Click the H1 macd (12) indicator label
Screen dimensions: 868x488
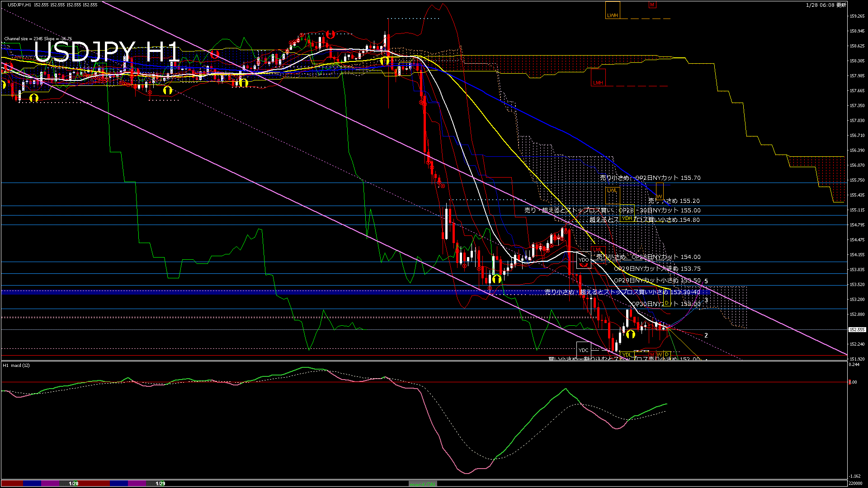(17, 365)
